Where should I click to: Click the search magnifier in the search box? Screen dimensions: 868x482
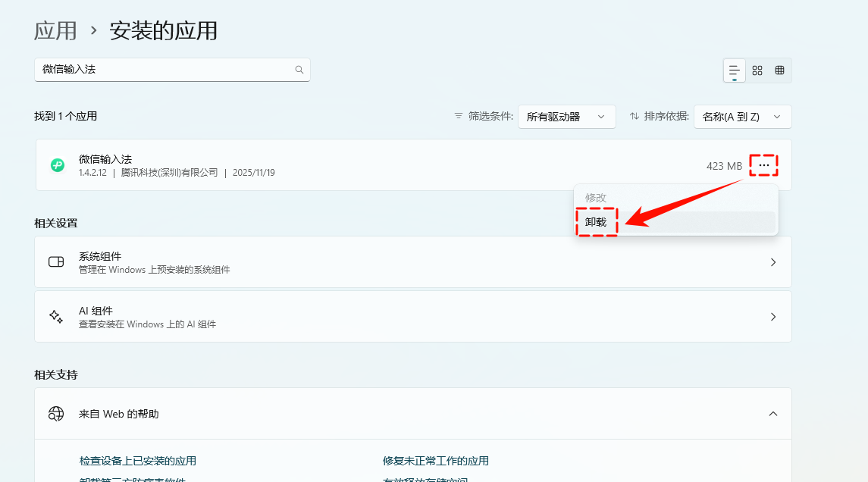(299, 69)
